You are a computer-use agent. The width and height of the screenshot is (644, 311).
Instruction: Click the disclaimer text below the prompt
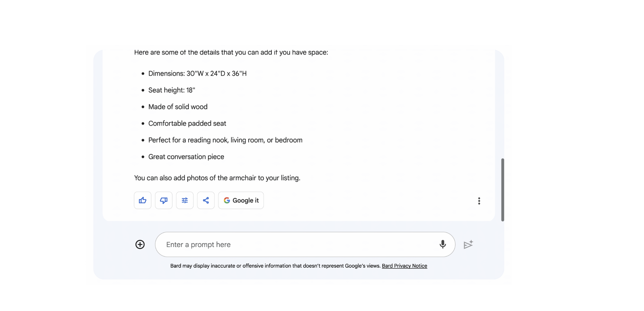click(x=275, y=266)
